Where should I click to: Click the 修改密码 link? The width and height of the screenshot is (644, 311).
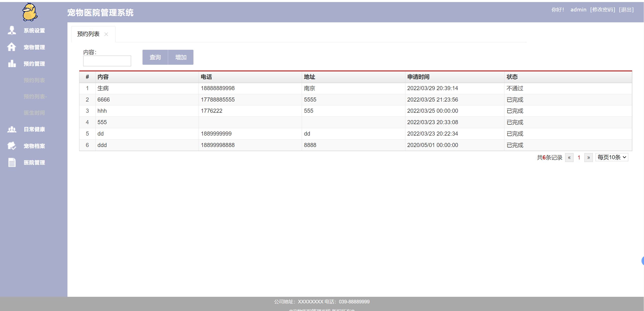pyautogui.click(x=603, y=10)
